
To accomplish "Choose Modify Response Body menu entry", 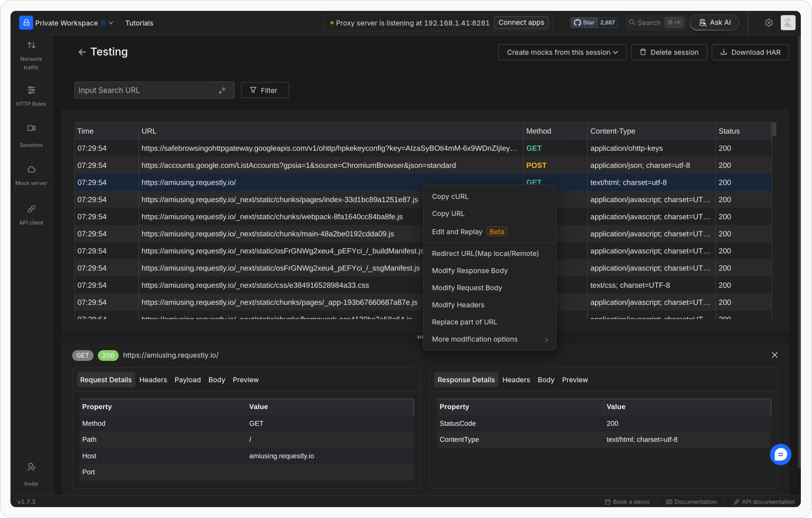I will [470, 271].
